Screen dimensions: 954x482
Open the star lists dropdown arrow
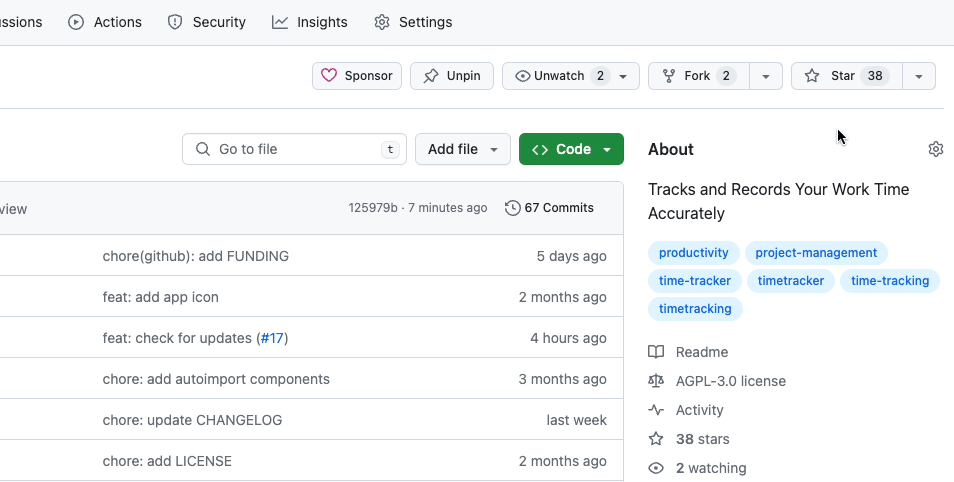(x=919, y=76)
